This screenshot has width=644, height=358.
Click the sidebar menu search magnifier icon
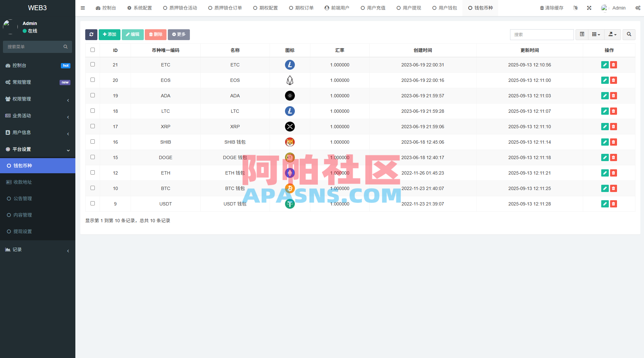tap(65, 47)
